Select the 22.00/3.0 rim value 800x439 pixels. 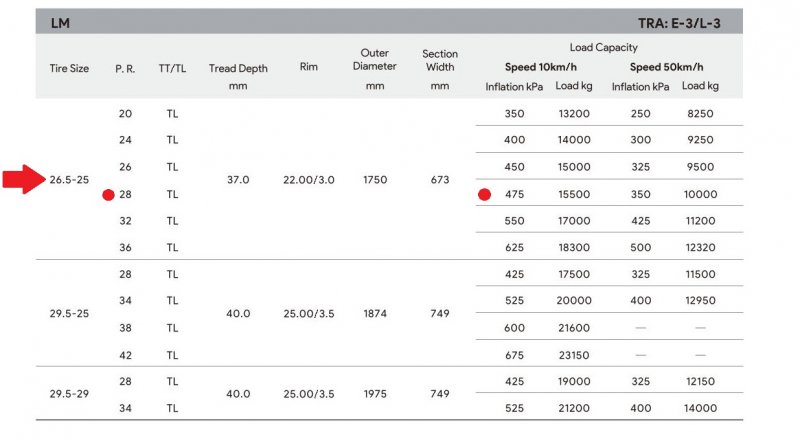tap(308, 180)
